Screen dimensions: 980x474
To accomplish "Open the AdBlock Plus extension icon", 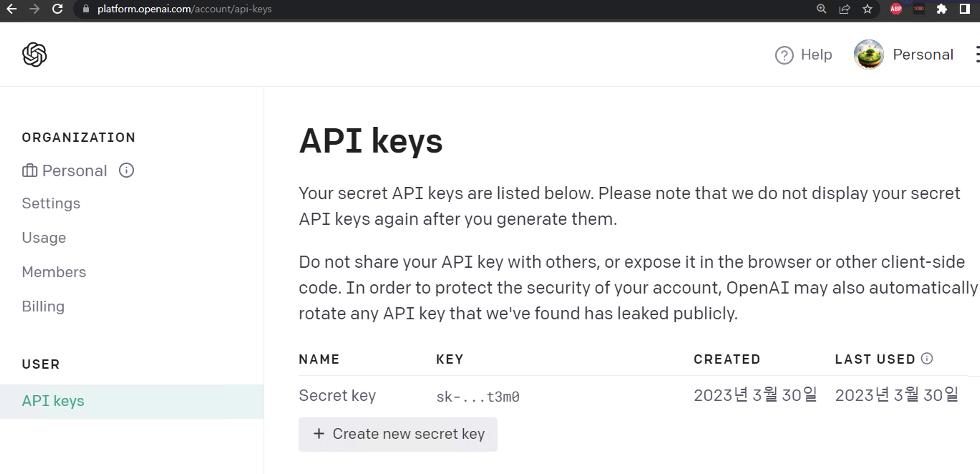I will [896, 9].
